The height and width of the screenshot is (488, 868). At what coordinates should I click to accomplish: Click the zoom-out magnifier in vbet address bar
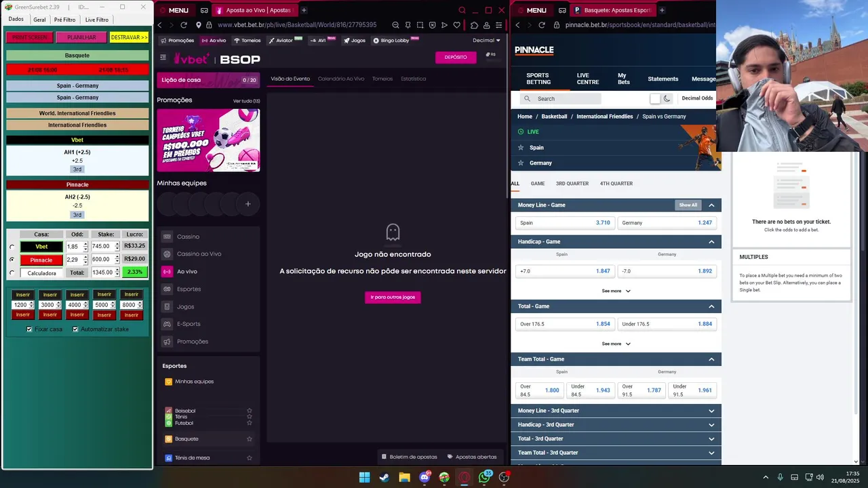(x=395, y=25)
